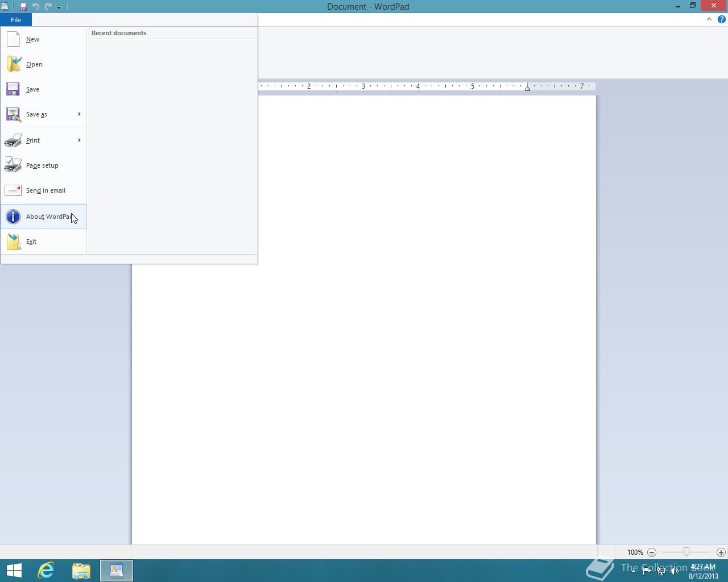Click the Action Center flag tray icon

pyautogui.click(x=647, y=571)
